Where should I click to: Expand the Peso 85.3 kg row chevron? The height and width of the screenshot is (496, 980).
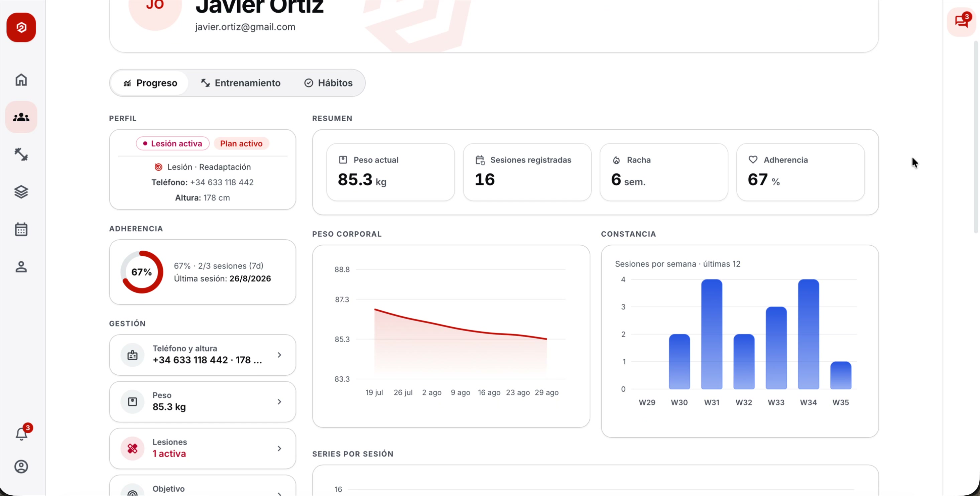click(x=280, y=402)
